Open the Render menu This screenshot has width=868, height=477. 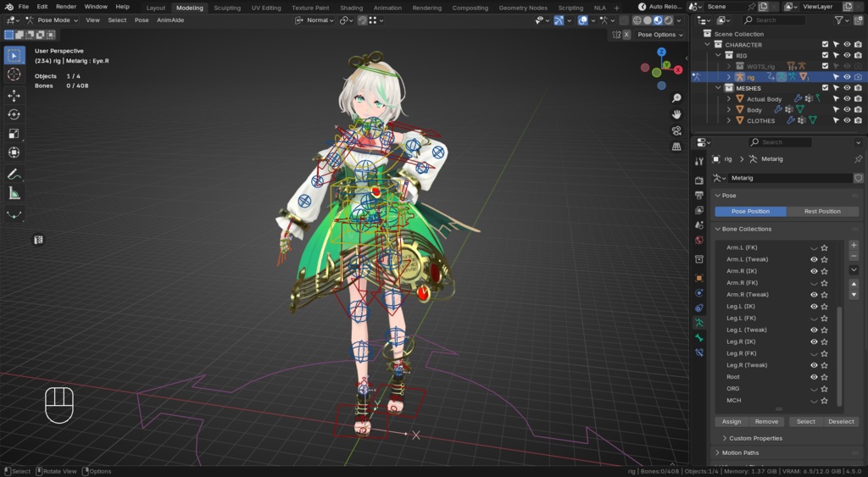(66, 7)
